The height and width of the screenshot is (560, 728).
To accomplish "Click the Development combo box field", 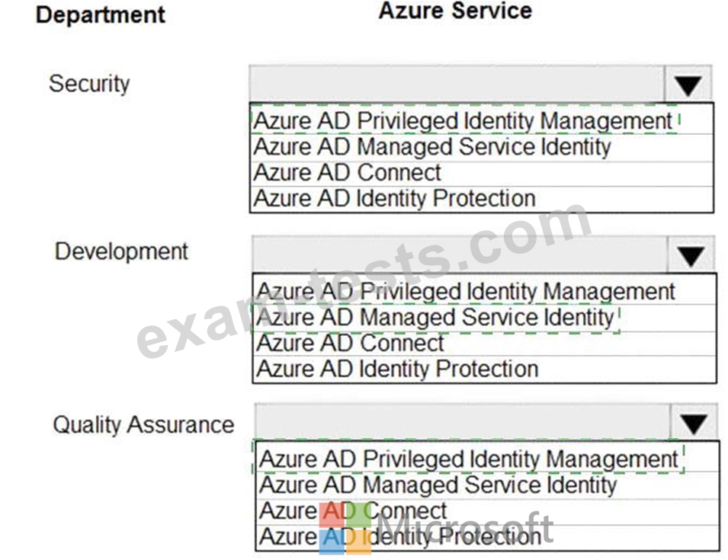I will tap(460, 254).
